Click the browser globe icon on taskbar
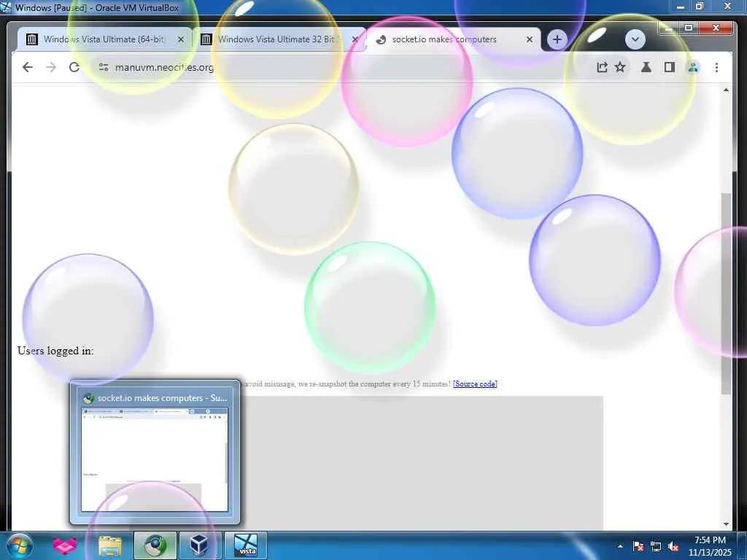The height and width of the screenshot is (560, 747). [x=155, y=545]
